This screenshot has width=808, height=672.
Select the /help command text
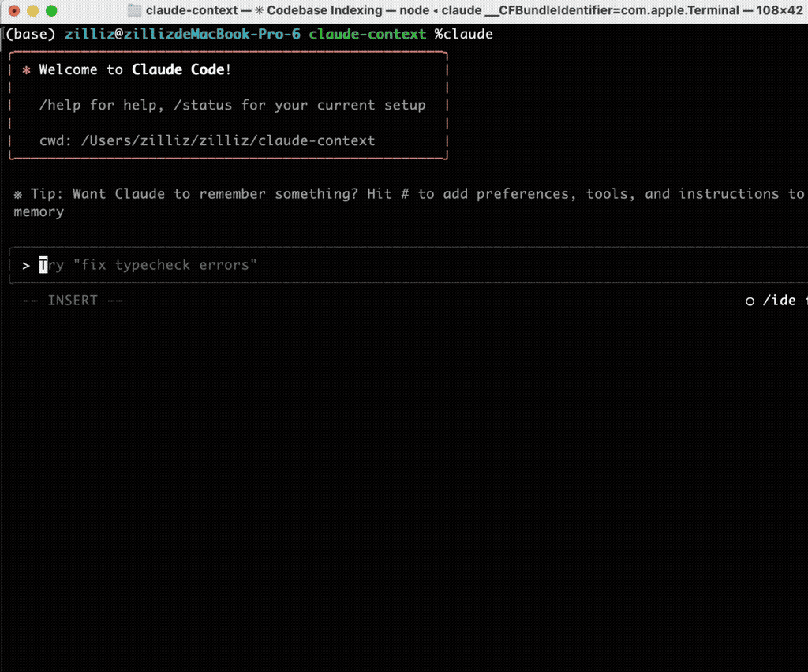click(59, 105)
